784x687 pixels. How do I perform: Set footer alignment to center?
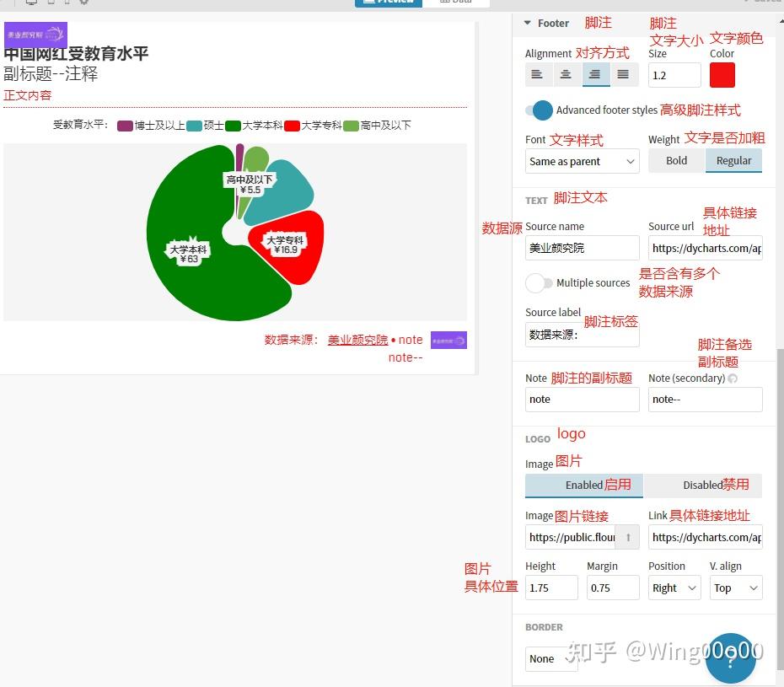(x=566, y=74)
